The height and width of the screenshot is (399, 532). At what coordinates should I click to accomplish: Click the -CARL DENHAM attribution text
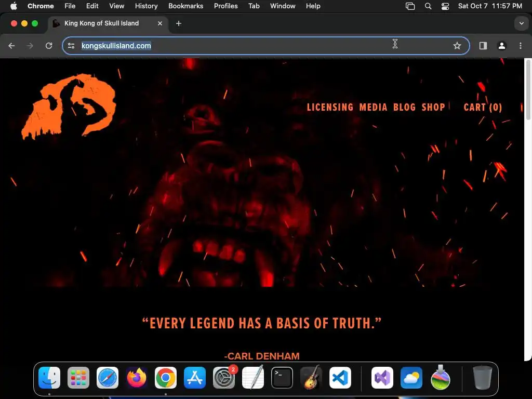click(262, 356)
